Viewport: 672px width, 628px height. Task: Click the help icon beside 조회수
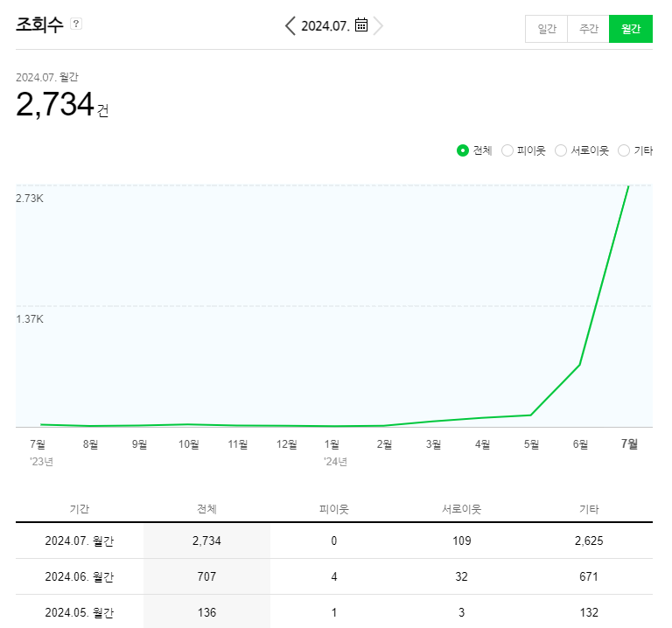point(76,24)
